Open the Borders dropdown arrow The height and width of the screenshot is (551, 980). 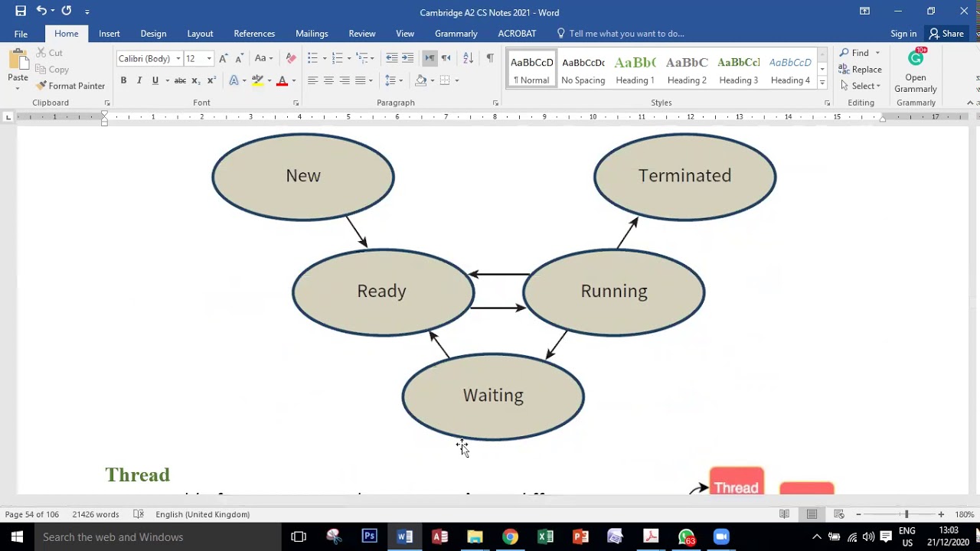click(457, 80)
